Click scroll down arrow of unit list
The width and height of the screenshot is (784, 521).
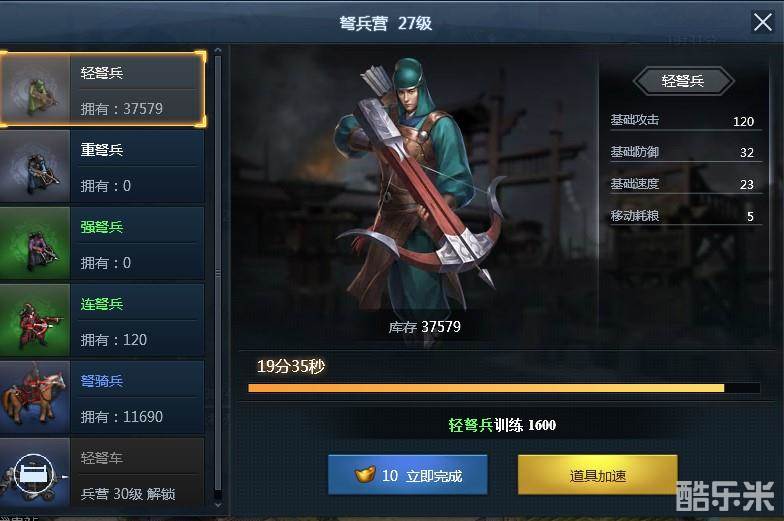point(218,505)
